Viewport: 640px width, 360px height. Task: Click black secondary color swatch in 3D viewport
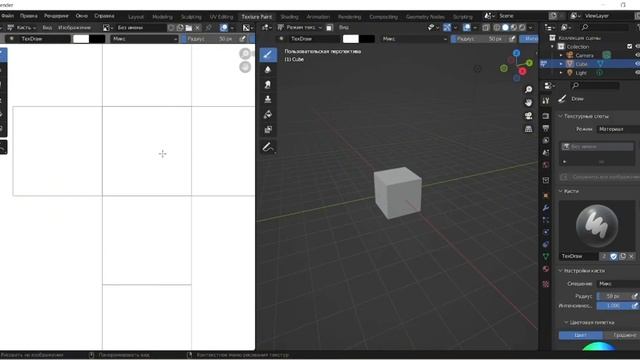(x=367, y=39)
